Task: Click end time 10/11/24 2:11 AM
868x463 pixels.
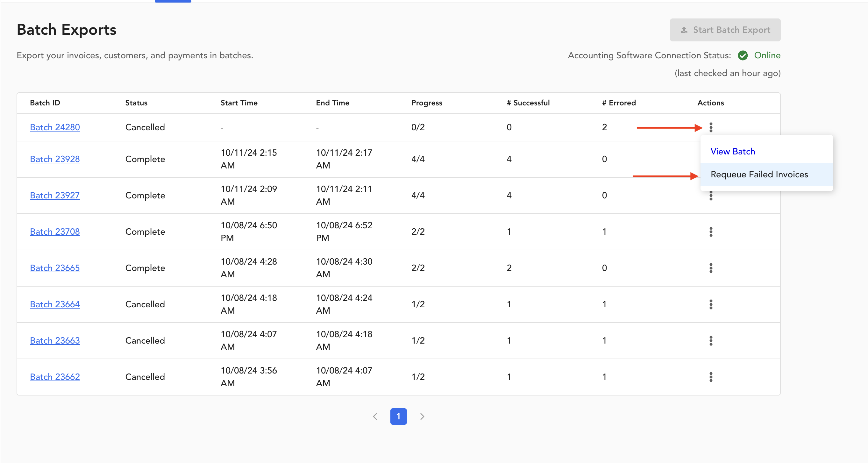Action: tap(344, 196)
